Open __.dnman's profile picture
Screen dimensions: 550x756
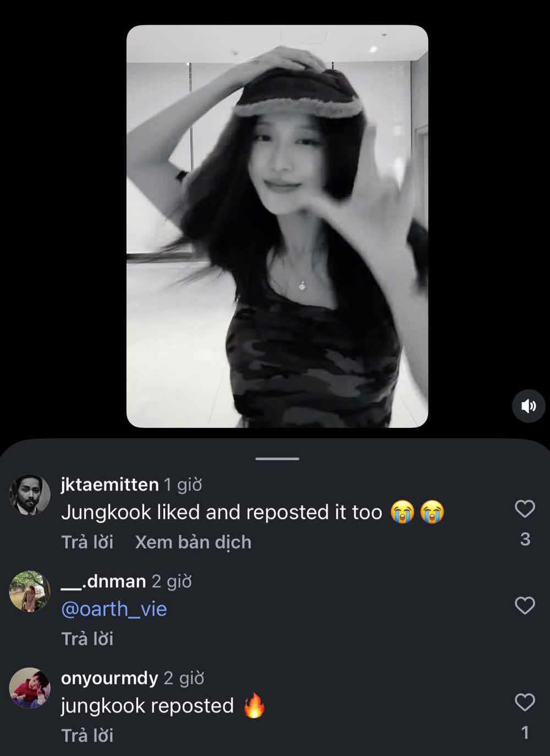tap(30, 591)
